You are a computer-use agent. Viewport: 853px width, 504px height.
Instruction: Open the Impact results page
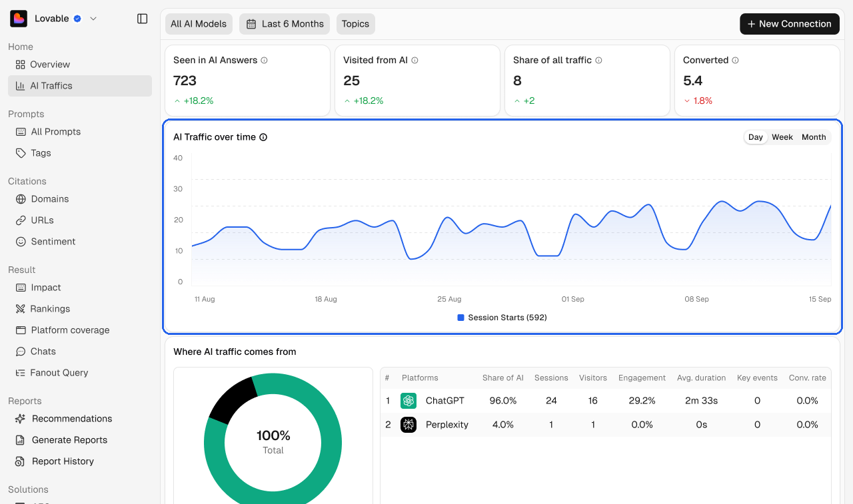pos(80,288)
